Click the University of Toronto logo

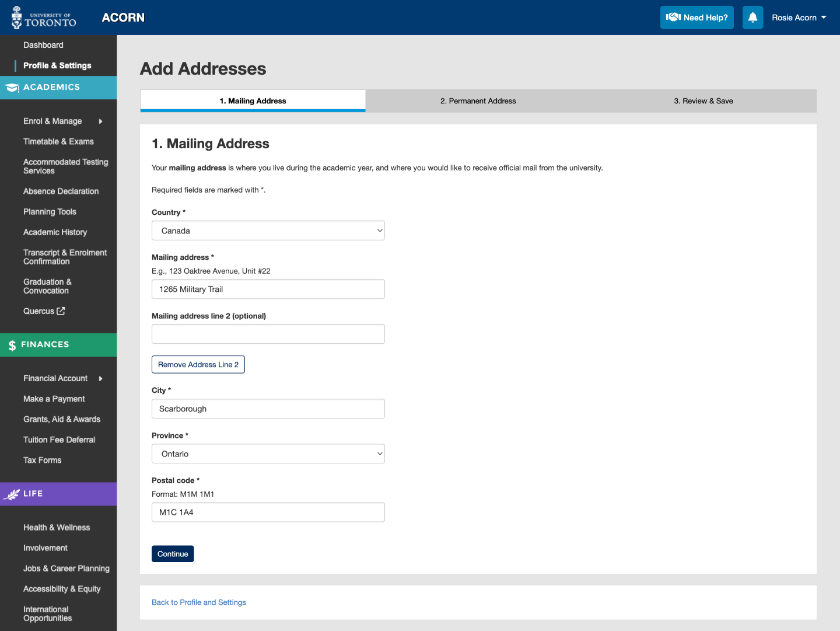(44, 18)
